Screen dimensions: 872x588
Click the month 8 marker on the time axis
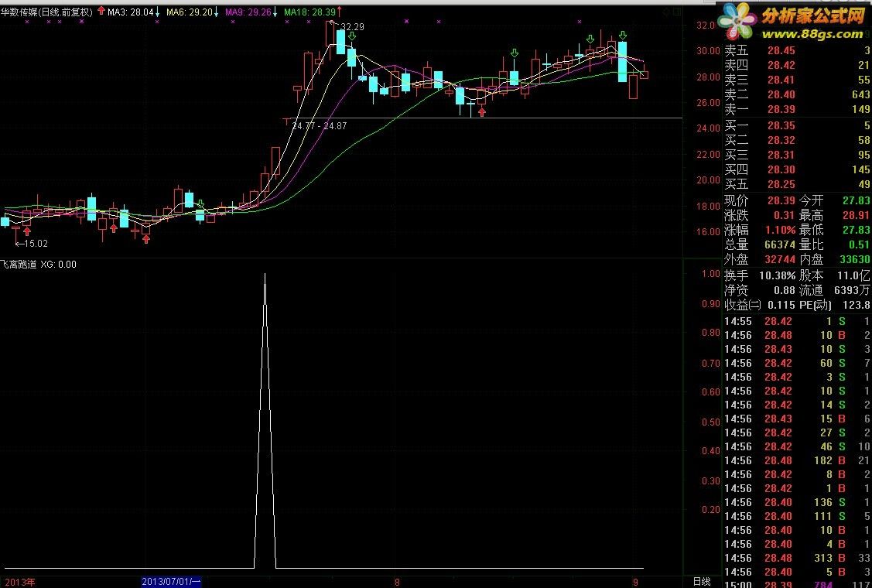point(397,583)
